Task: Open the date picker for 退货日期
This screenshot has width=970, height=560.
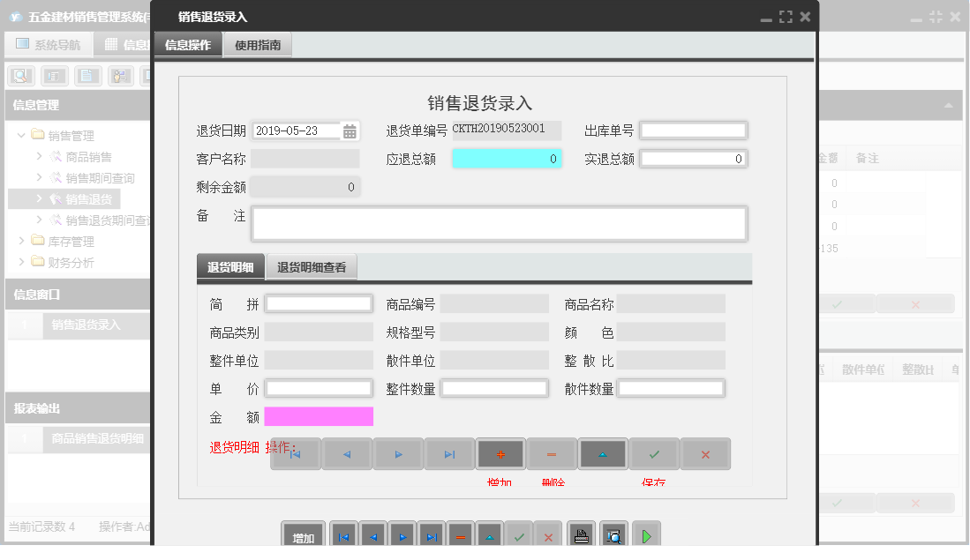Action: click(x=350, y=131)
